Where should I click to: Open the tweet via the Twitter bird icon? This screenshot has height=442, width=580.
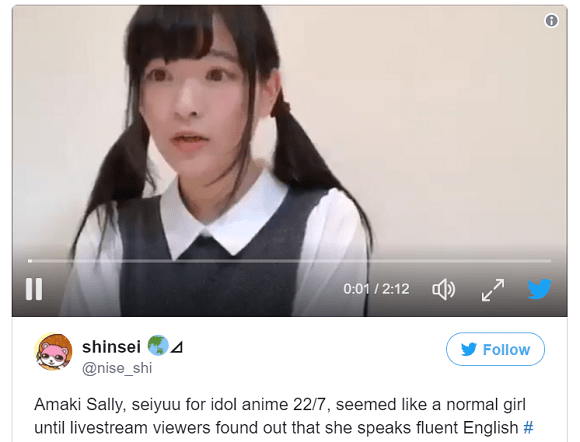pyautogui.click(x=540, y=289)
